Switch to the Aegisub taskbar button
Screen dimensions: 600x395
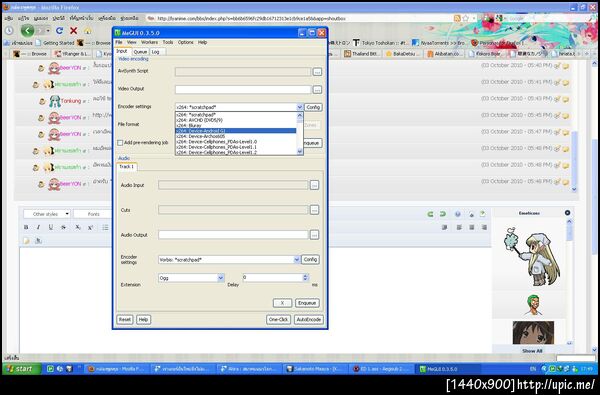point(381,369)
